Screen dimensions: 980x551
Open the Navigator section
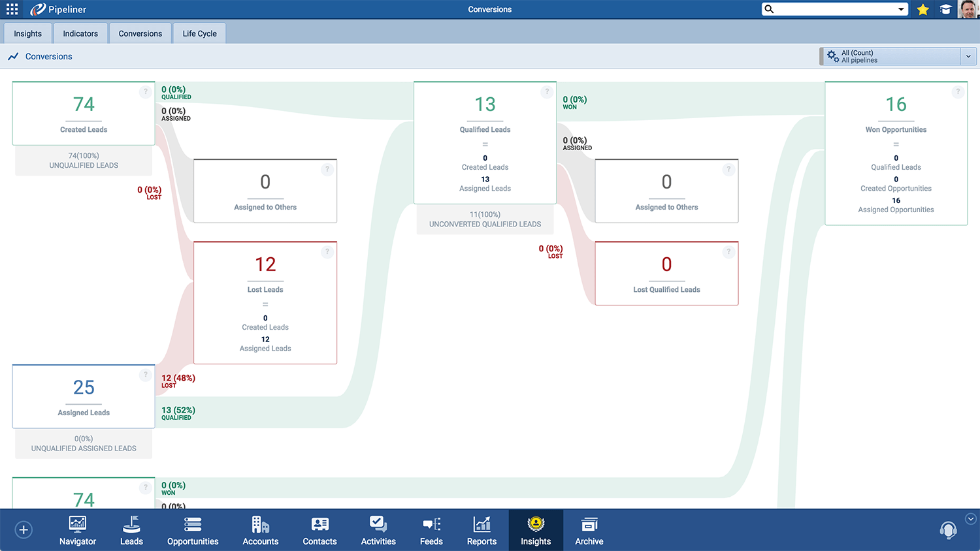tap(77, 530)
